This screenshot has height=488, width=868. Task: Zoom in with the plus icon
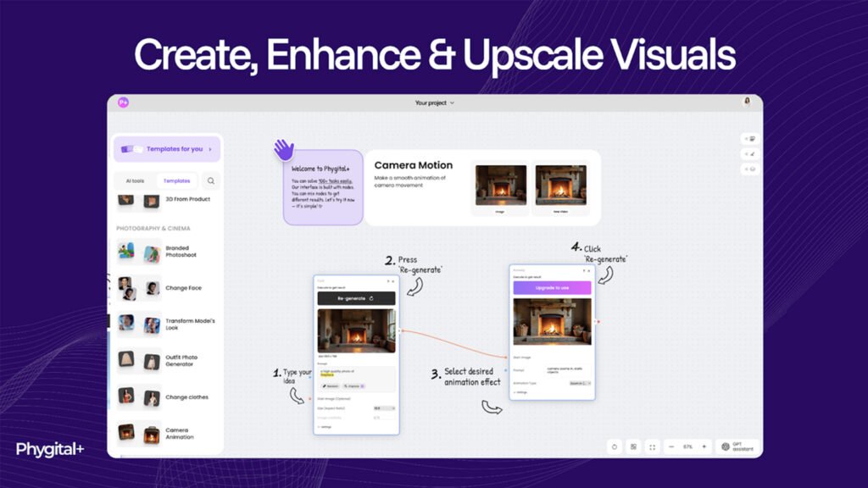coord(704,446)
